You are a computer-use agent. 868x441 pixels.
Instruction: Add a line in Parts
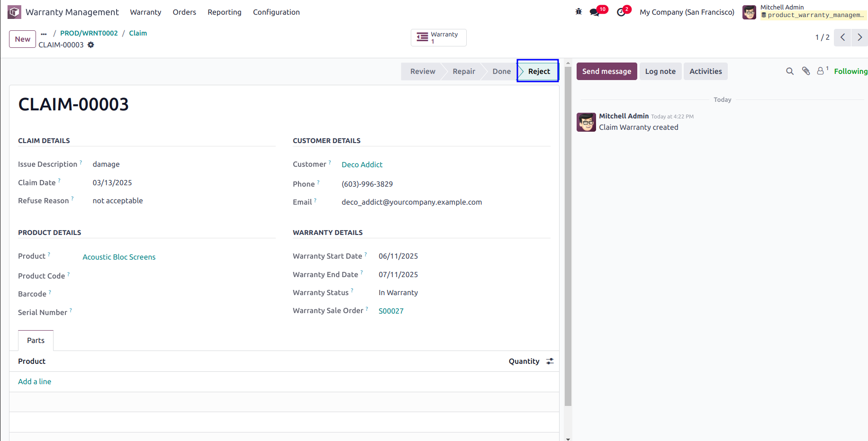point(35,382)
